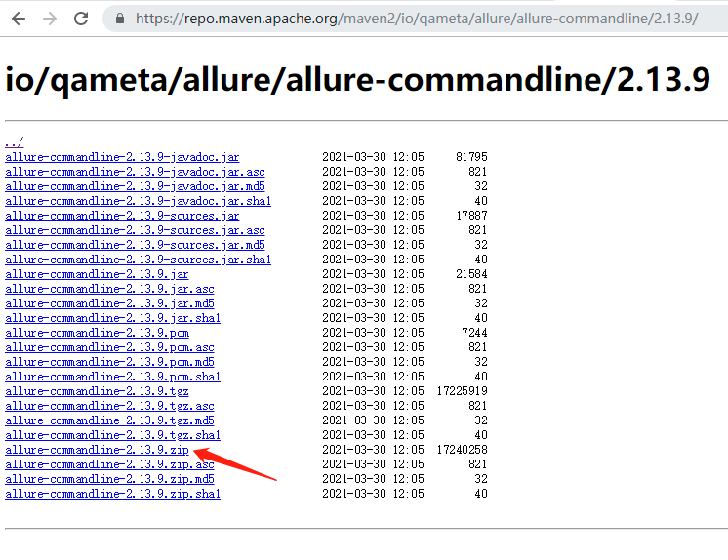
Task: Focus the URL address bar
Action: (417, 19)
